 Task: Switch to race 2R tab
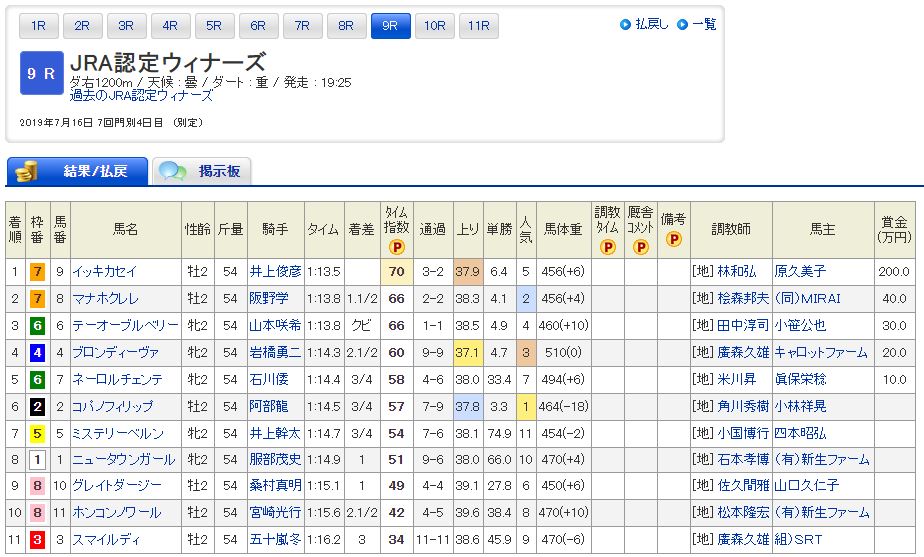pos(82,26)
